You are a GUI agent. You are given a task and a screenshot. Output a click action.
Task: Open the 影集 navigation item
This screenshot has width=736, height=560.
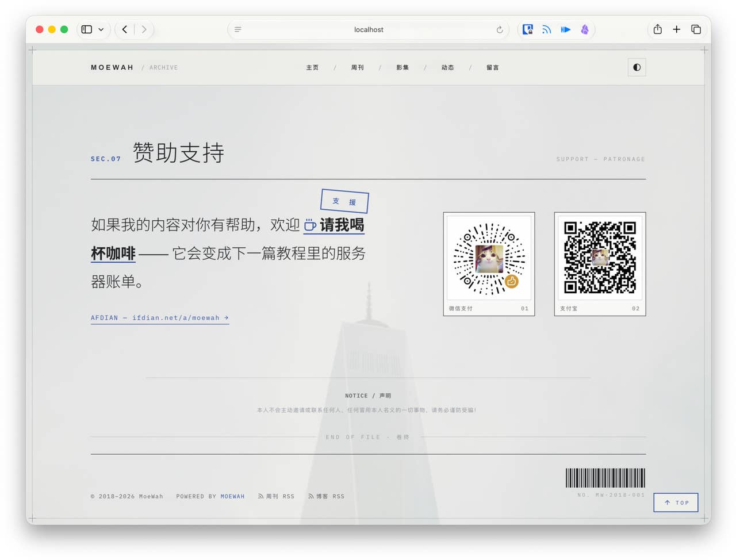(402, 67)
